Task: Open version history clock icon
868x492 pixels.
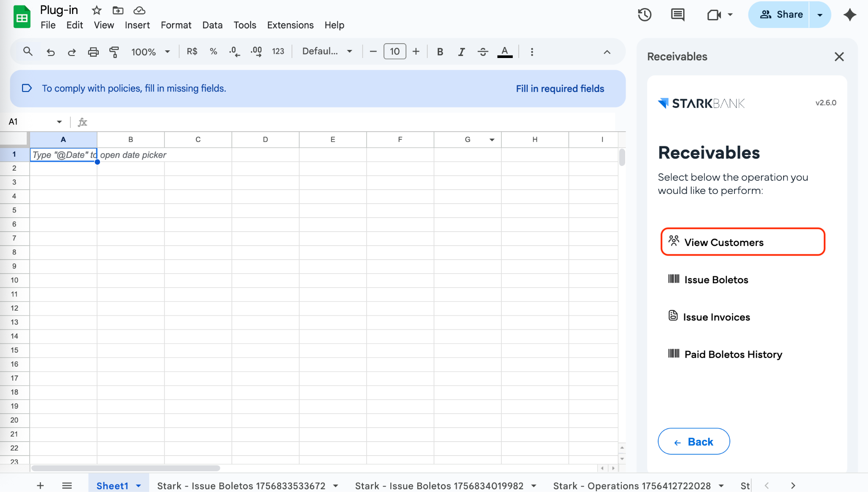Action: point(644,15)
